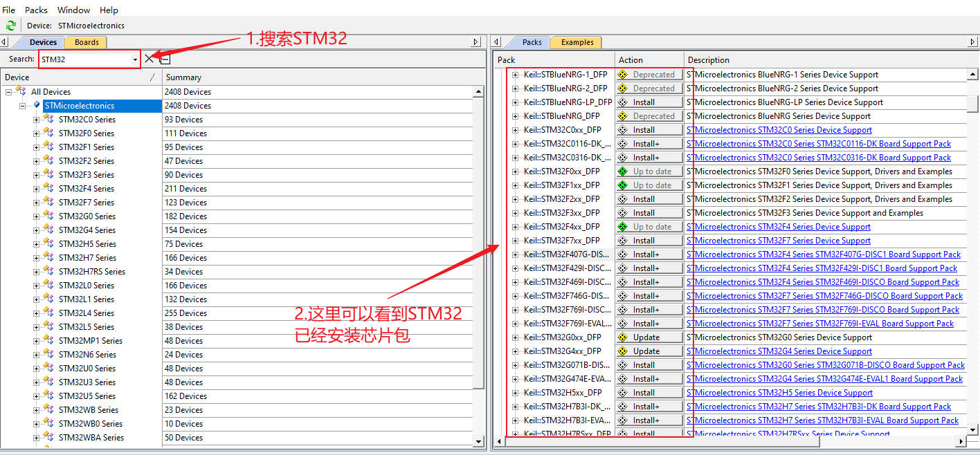Click the packs horizontal scroll right arrow
This screenshot has height=455, width=980.
961,441
